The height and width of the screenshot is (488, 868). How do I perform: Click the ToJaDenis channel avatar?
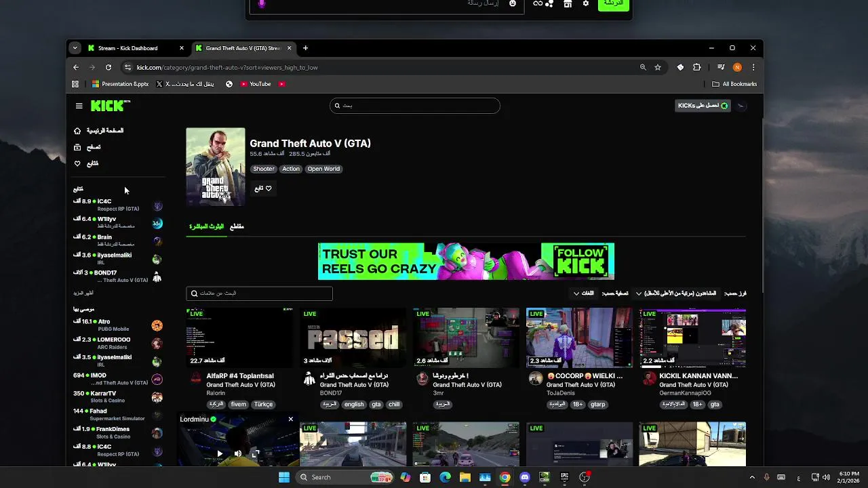click(x=536, y=378)
